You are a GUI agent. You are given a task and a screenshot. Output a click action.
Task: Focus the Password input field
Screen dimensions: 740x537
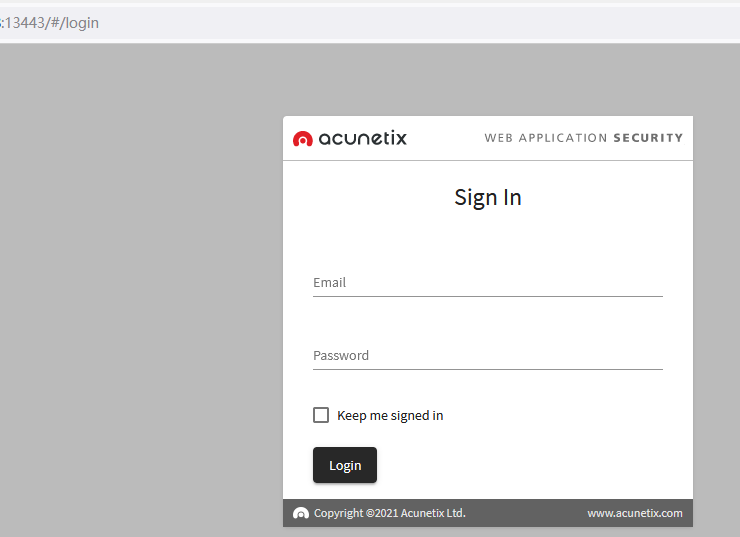[488, 356]
